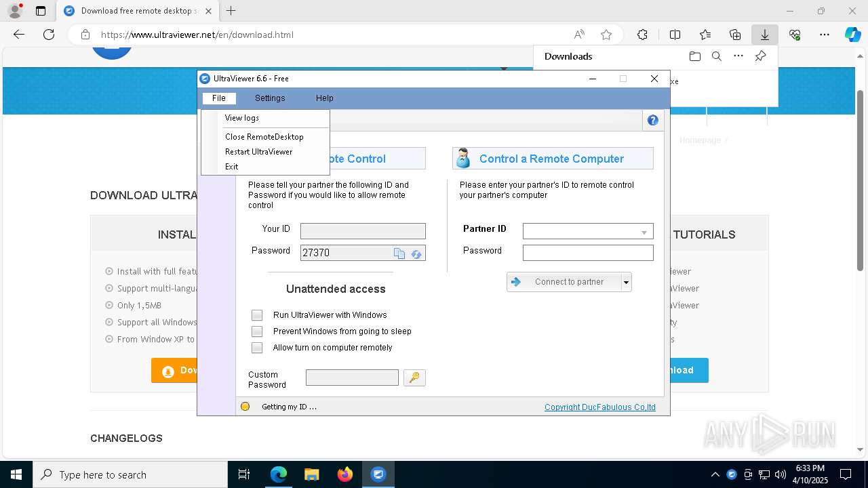
Task: Open the Edge profile avatar
Action: tap(15, 11)
